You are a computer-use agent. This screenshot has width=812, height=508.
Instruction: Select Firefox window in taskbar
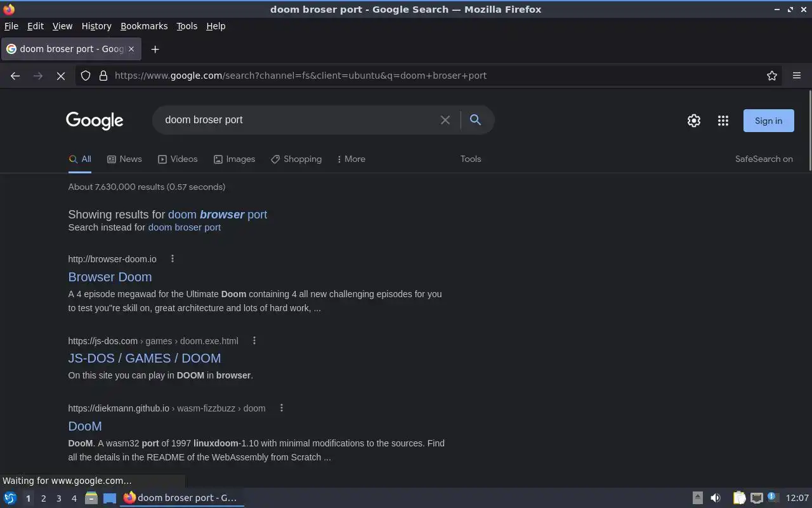click(x=182, y=498)
